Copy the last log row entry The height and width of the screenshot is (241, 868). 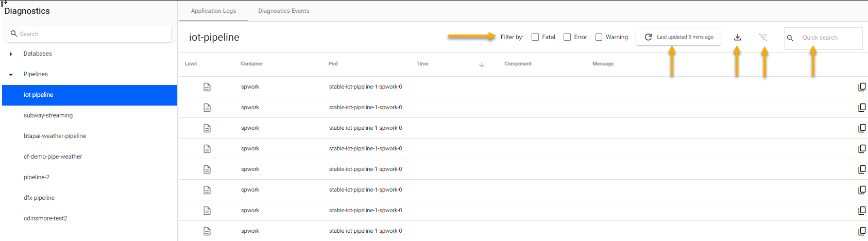861,231
